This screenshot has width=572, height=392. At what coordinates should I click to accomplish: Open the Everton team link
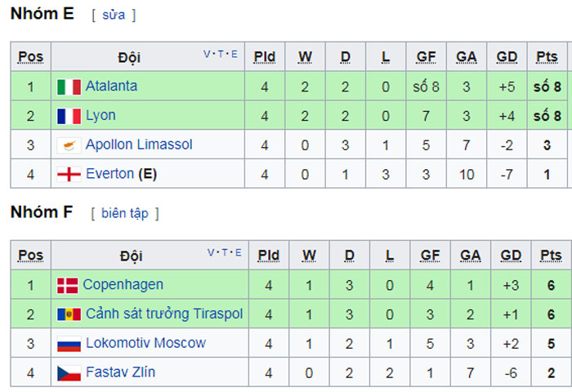[x=109, y=174]
